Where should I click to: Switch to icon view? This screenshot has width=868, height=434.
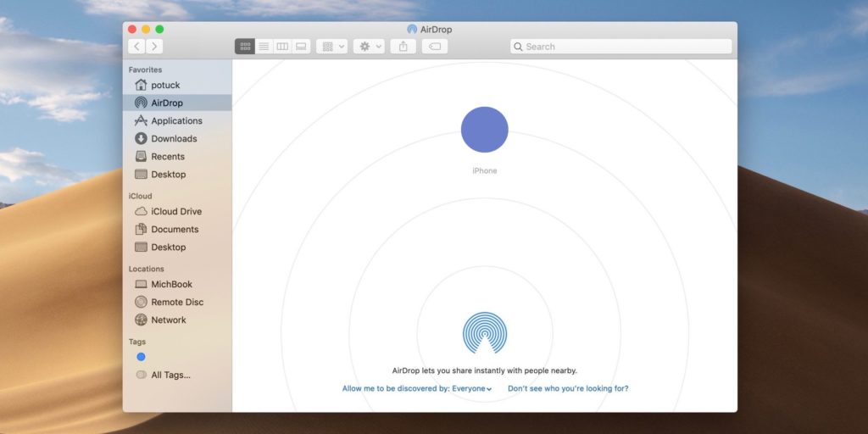(245, 47)
